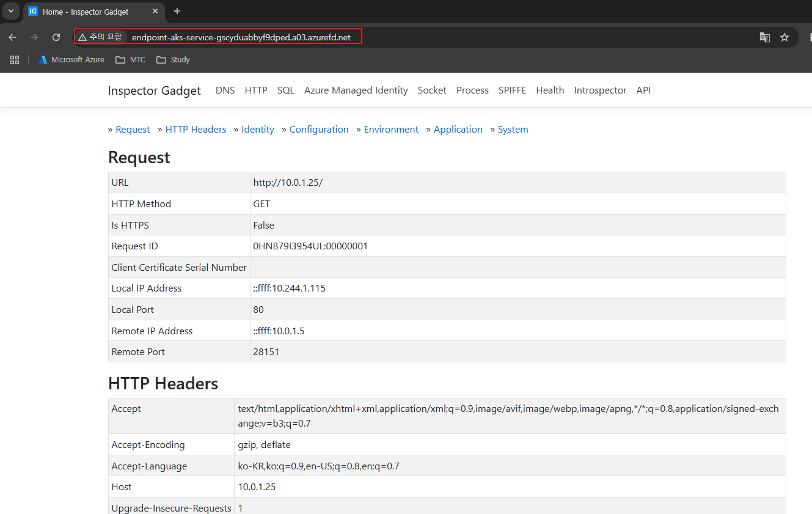The image size is (812, 514).
Task: Bookmark this page with star icon
Action: (x=785, y=37)
